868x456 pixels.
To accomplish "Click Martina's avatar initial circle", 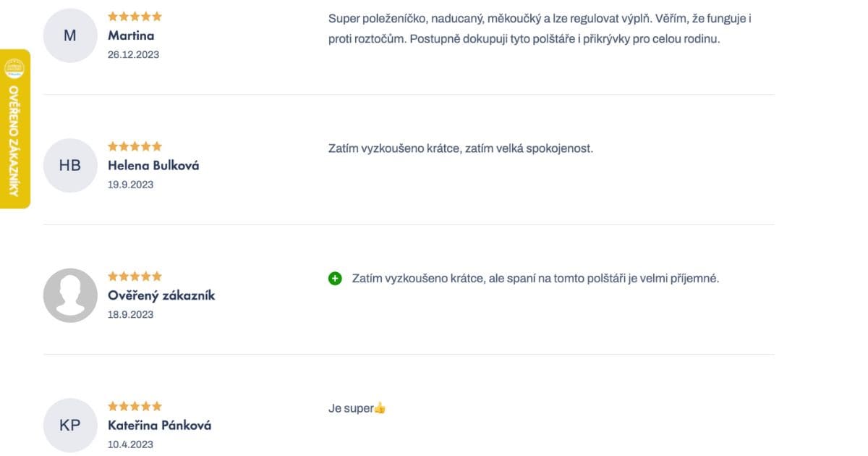I will point(69,35).
